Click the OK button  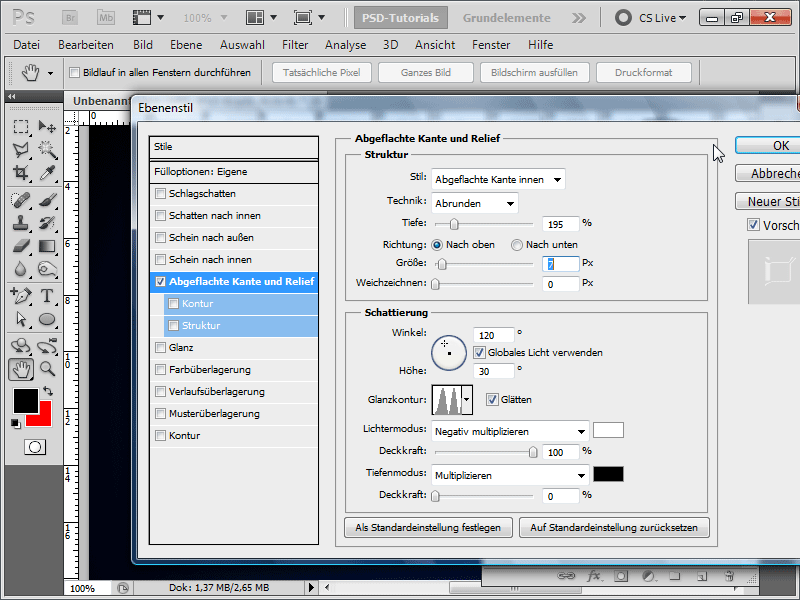tap(780, 146)
